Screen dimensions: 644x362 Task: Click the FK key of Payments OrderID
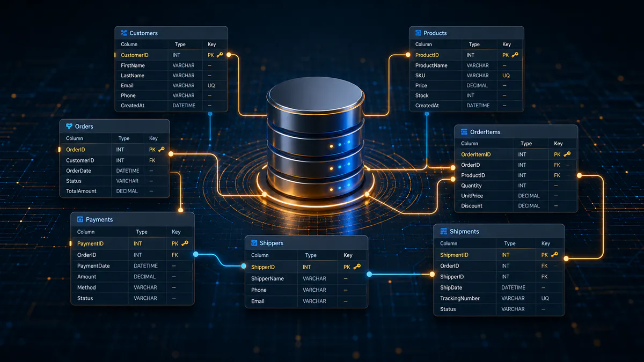175,255
